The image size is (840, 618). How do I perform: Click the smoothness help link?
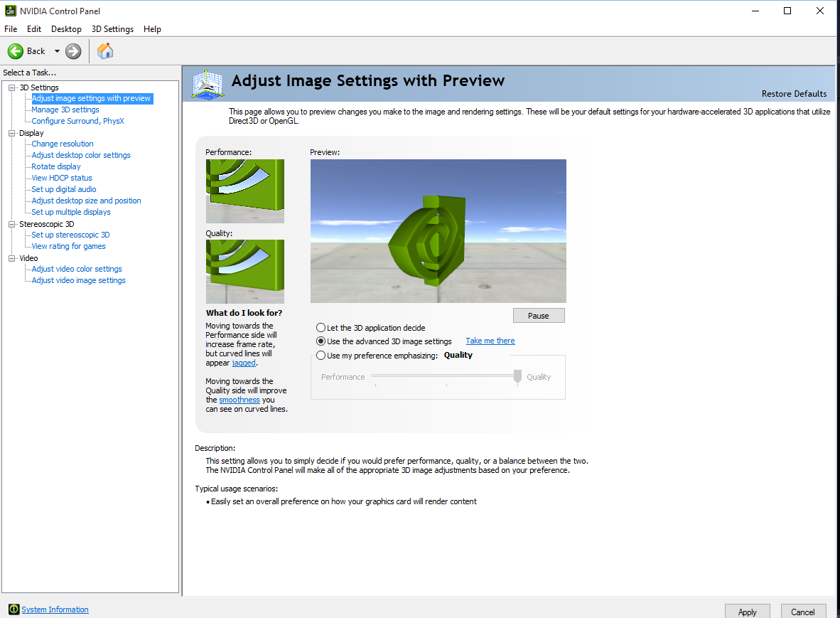tap(239, 400)
